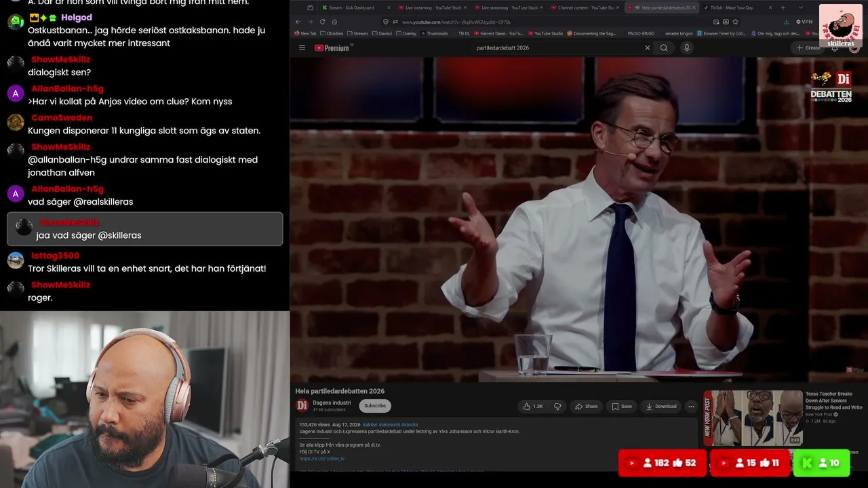Viewport: 868px width, 488px height.
Task: Click the YouTube search magnifier button
Action: [664, 47]
